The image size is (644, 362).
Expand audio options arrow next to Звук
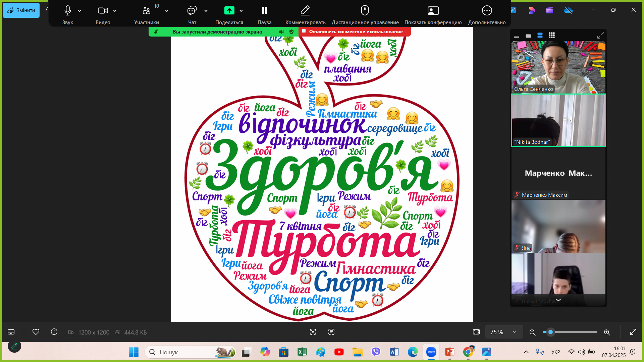click(79, 11)
